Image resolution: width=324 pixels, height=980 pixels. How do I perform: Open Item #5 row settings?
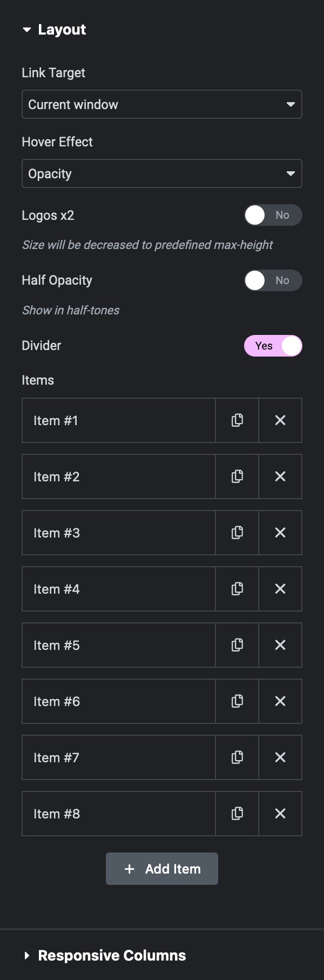(x=119, y=645)
